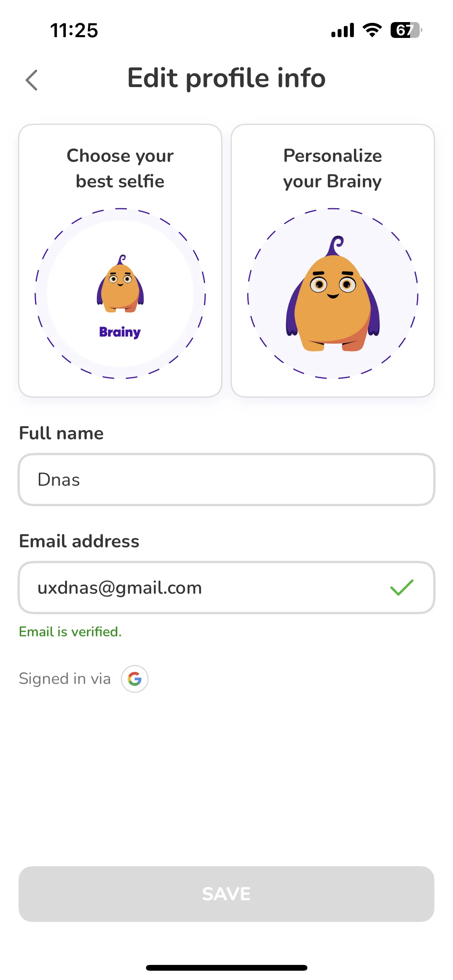Click the 11:25 clock in status bar
The height and width of the screenshot is (980, 453).
(74, 30)
